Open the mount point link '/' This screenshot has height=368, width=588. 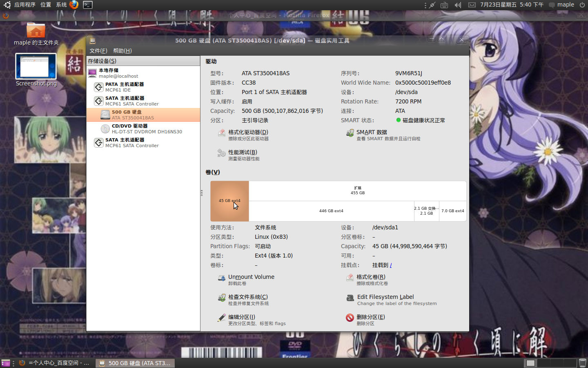391,265
